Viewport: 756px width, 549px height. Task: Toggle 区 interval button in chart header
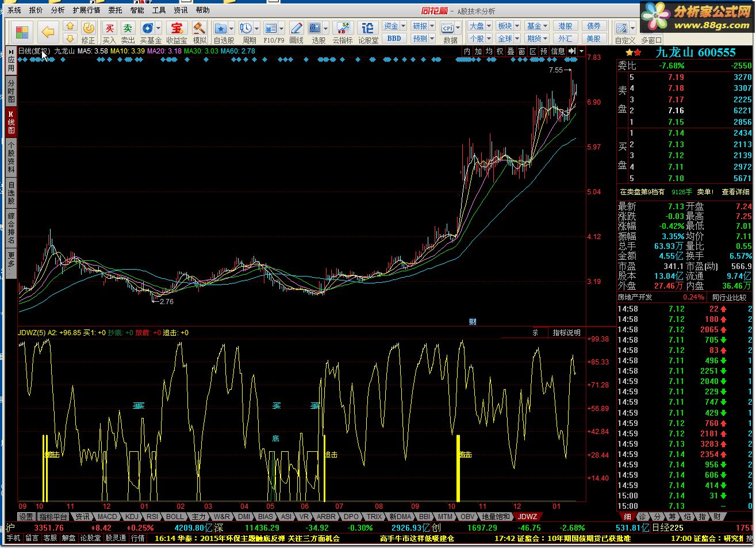tap(532, 51)
